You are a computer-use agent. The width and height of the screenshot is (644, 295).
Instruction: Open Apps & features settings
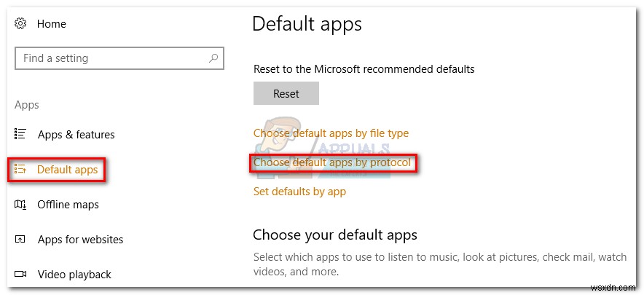(76, 134)
